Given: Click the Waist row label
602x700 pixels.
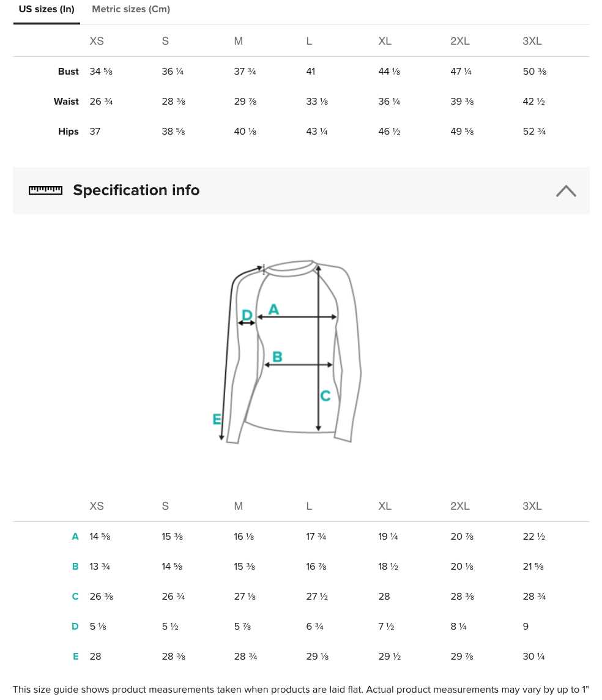Looking at the screenshot, I should coord(66,102).
